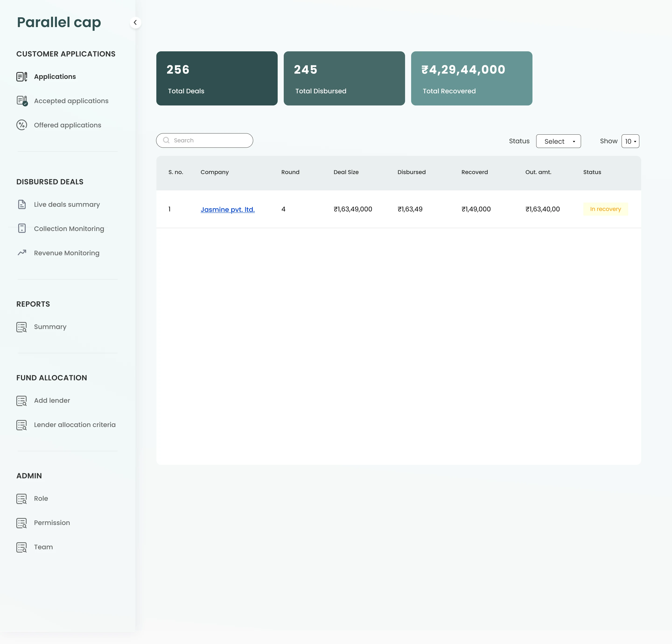The image size is (672, 644).
Task: Open the Permission admin page
Action: [x=52, y=523]
